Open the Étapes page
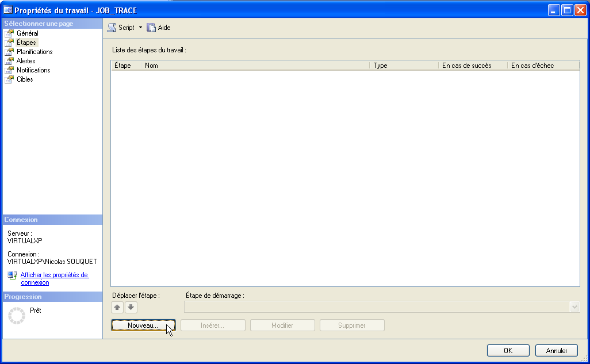590x364 pixels. click(26, 43)
